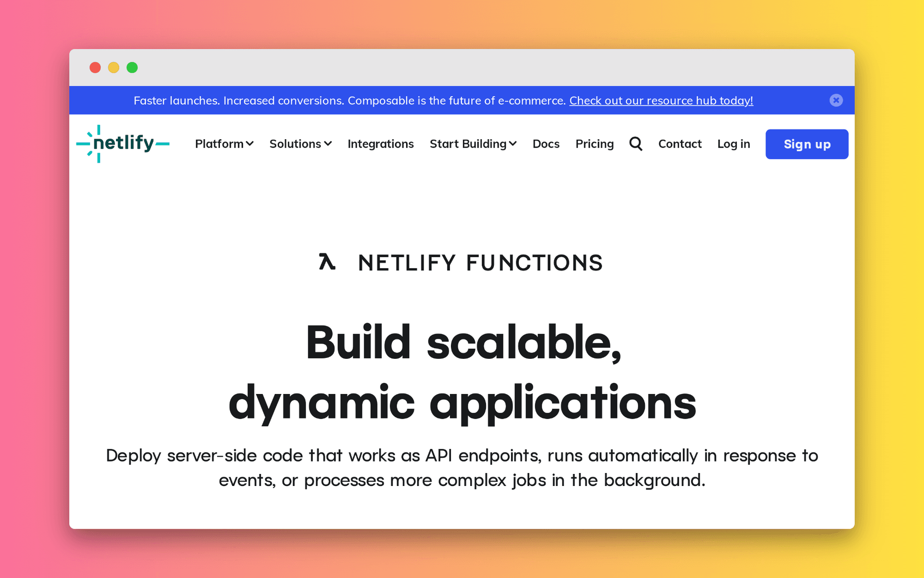The image size is (924, 578).
Task: Click the lambda functions icon
Action: coord(327,262)
